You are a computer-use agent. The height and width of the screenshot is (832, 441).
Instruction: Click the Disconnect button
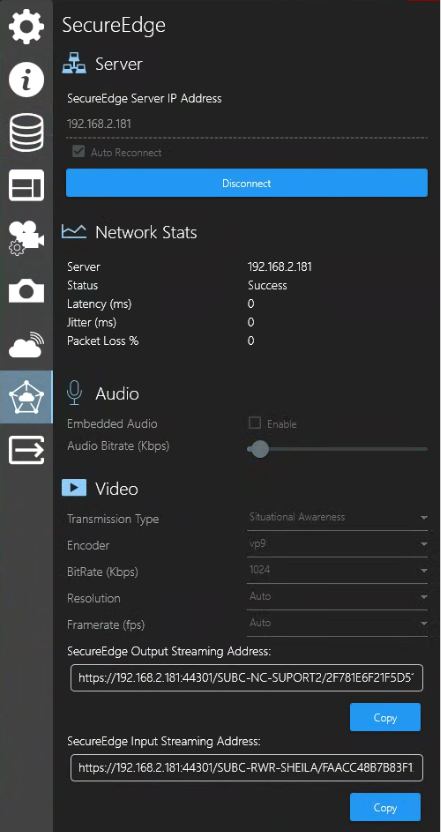[247, 183]
